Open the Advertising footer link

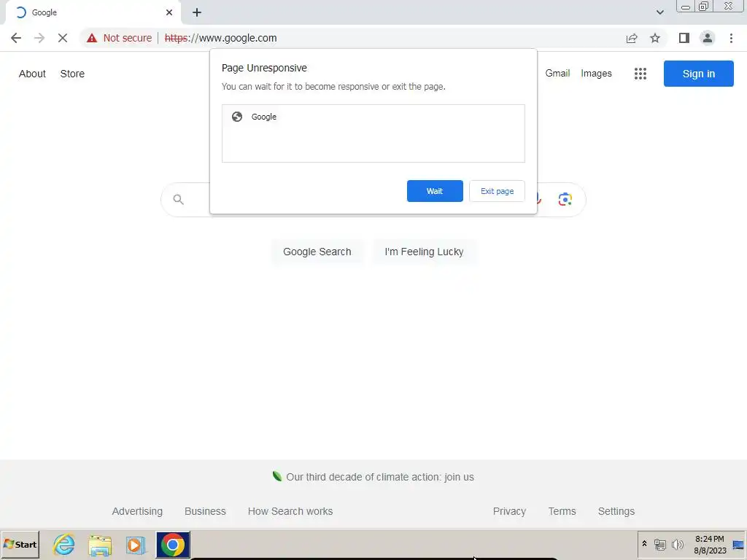pyautogui.click(x=137, y=511)
